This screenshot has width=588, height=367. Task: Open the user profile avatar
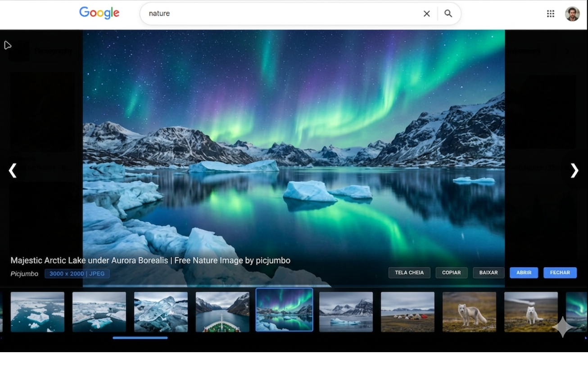pyautogui.click(x=572, y=13)
